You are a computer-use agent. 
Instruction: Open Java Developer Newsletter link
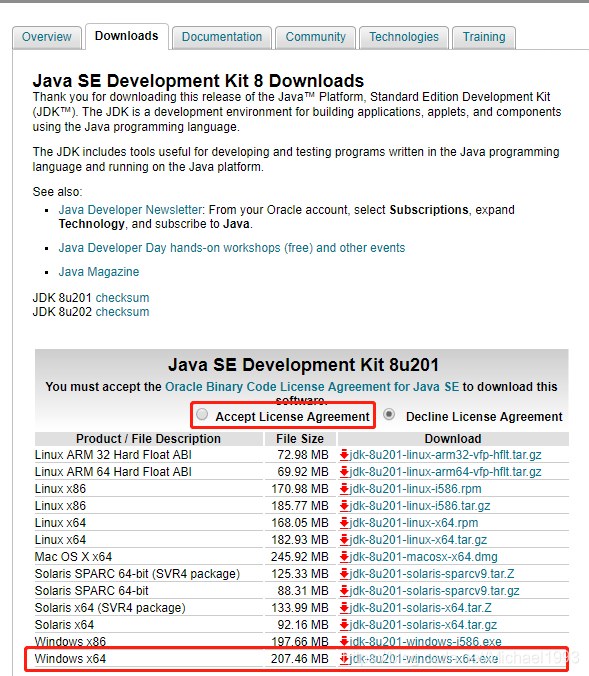[x=130, y=210]
